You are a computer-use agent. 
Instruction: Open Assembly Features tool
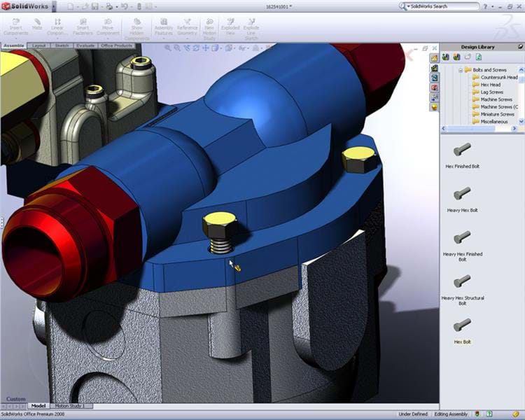click(164, 27)
